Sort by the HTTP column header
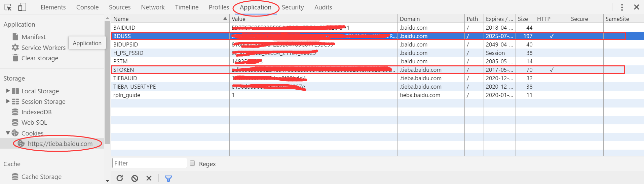Screen dimensions: 644x184 click(552, 19)
